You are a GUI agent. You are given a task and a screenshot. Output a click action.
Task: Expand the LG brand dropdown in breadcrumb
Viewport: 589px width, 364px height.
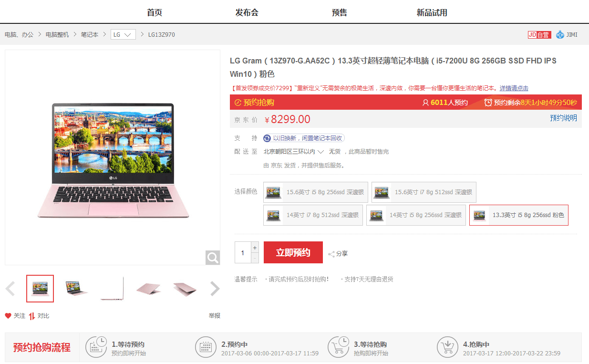point(123,35)
